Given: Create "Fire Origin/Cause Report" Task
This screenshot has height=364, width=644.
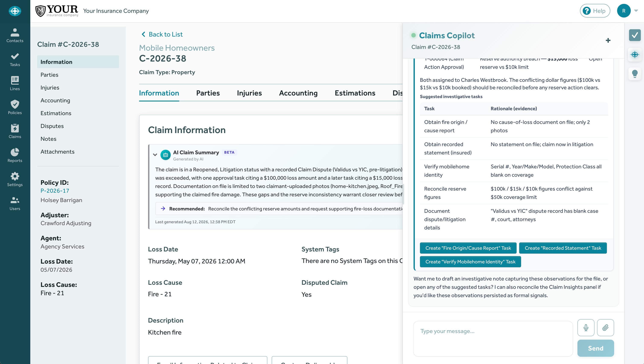Looking at the screenshot, I should click(468, 248).
